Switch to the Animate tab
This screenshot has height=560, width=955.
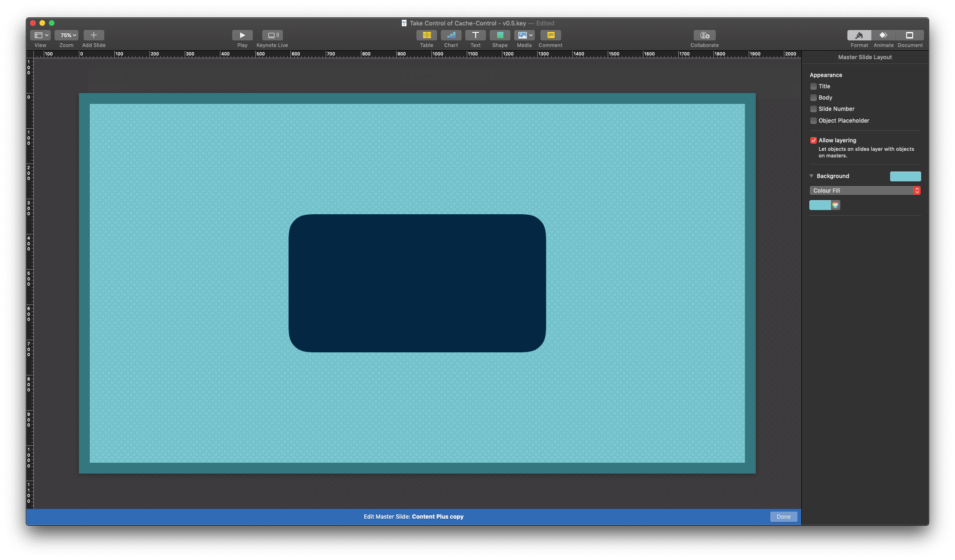(x=883, y=35)
